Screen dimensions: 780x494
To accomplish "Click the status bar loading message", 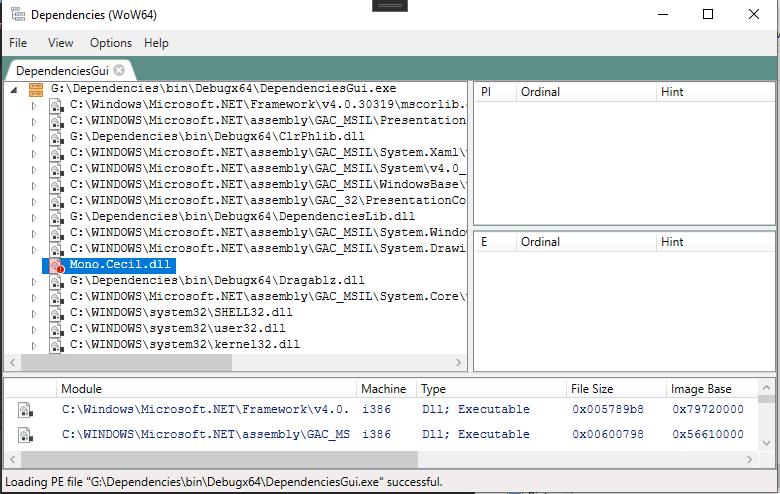I will pos(224,482).
